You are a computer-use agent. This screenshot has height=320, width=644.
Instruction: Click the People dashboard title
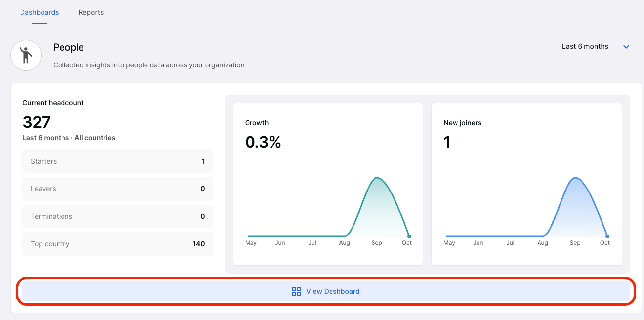68,47
